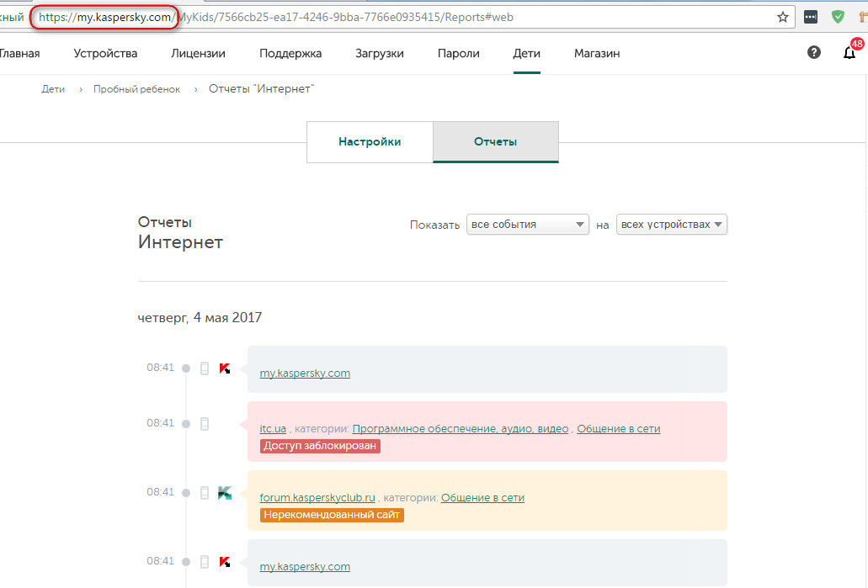Click 'Общение в сети' category in itc.ua row
The height and width of the screenshot is (588, 868).
click(x=618, y=429)
